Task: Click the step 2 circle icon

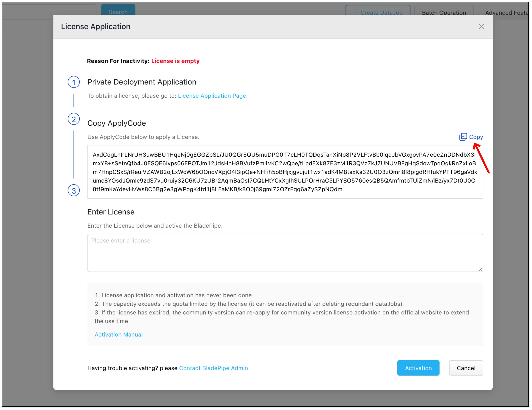Action: coord(74,119)
